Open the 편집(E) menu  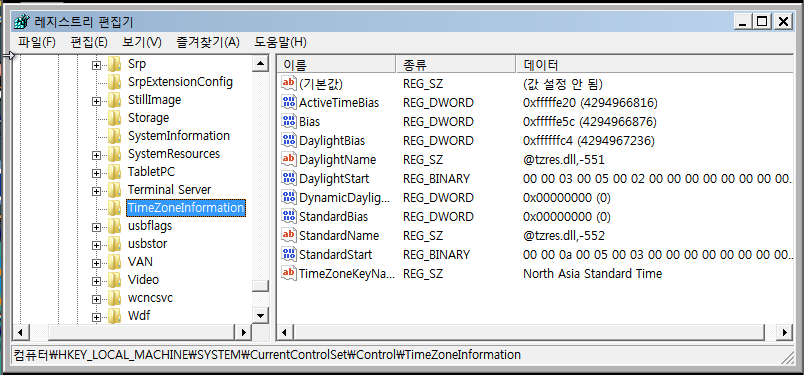click(89, 42)
